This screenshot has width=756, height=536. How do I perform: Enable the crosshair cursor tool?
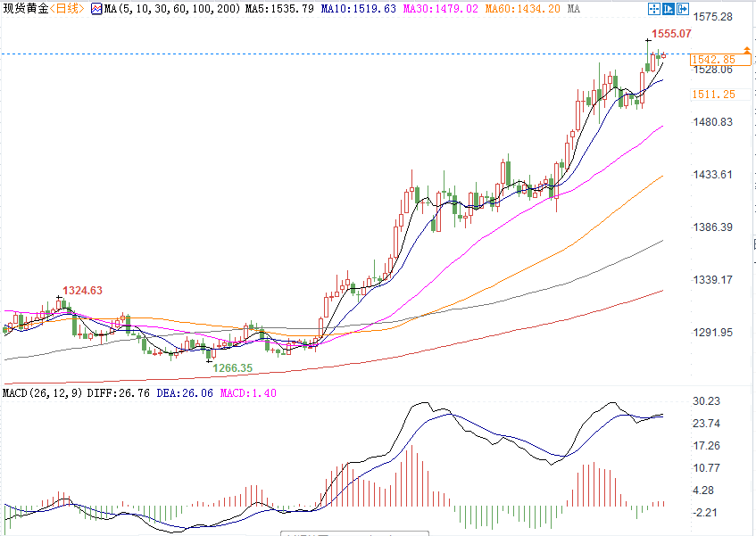653,9
